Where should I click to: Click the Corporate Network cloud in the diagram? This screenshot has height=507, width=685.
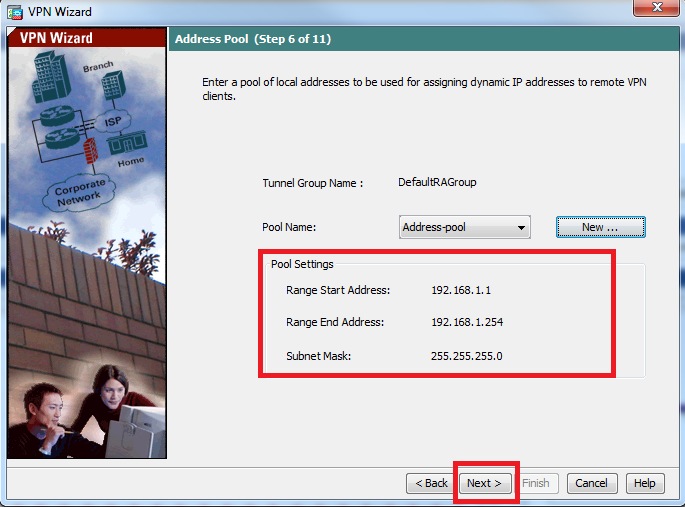79,193
